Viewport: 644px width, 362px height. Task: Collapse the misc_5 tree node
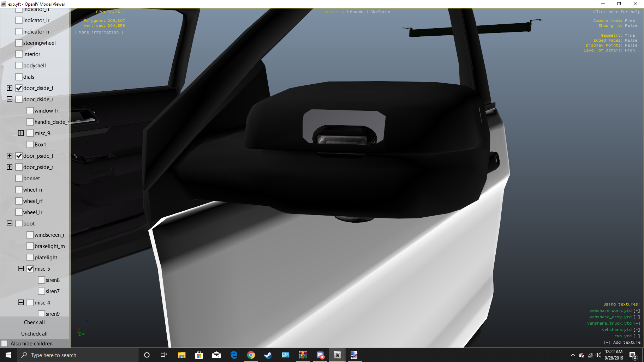tap(21, 269)
